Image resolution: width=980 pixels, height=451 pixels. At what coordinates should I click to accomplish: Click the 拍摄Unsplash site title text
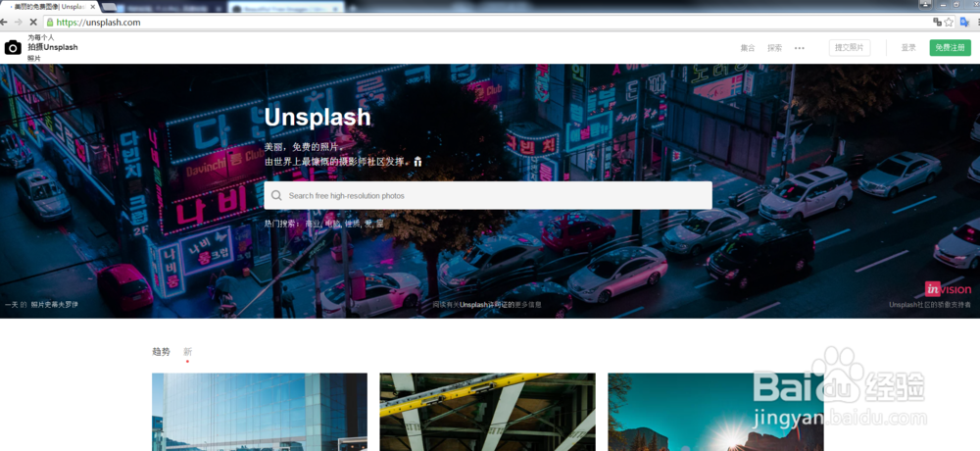point(53,47)
